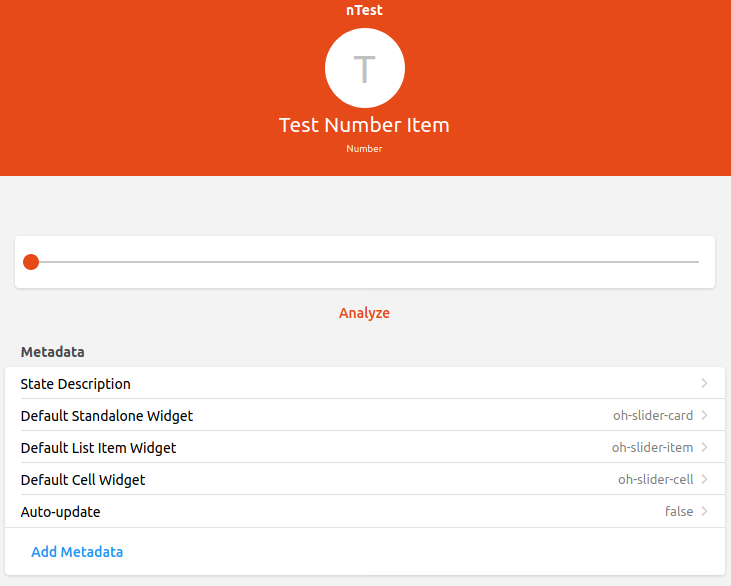731x586 pixels.
Task: Click the chevron beside the false value
Action: (704, 511)
